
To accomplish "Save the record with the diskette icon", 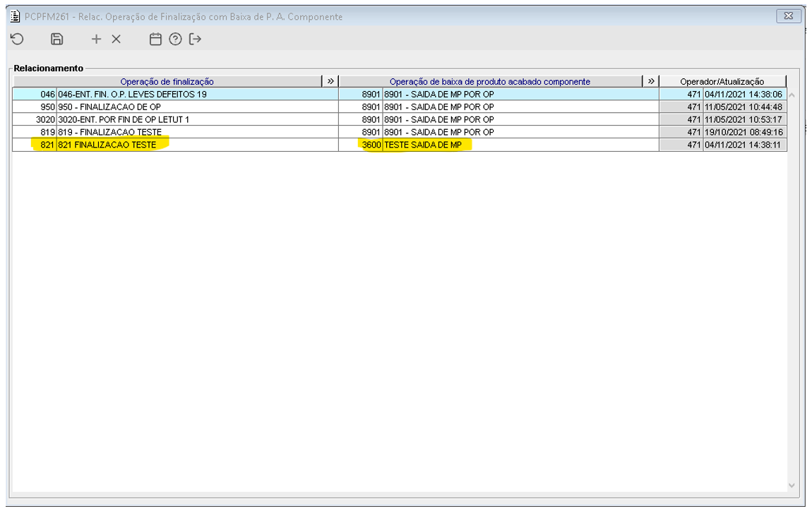I will click(57, 40).
